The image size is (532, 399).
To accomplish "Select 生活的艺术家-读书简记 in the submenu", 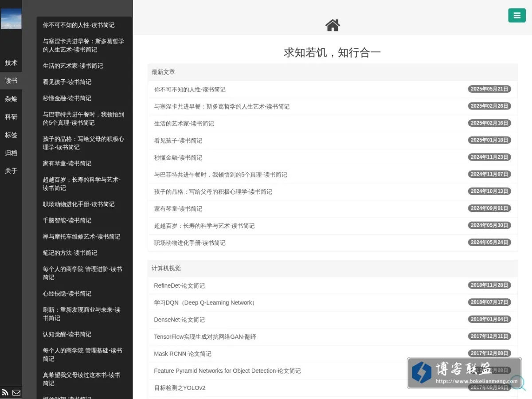I will (x=84, y=66).
